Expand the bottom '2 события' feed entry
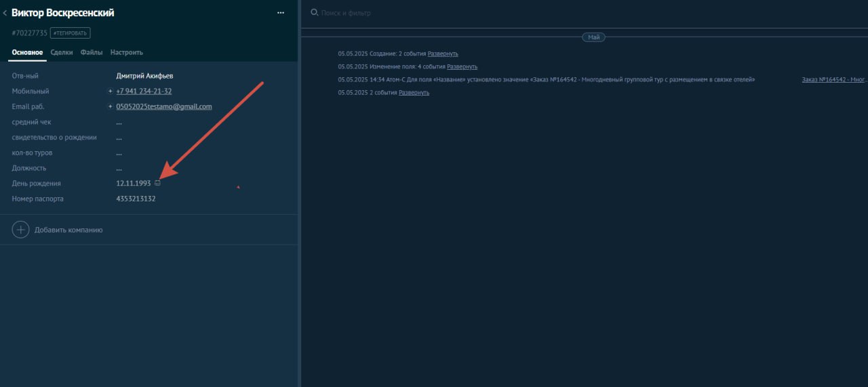This screenshot has width=868, height=387. coord(414,92)
